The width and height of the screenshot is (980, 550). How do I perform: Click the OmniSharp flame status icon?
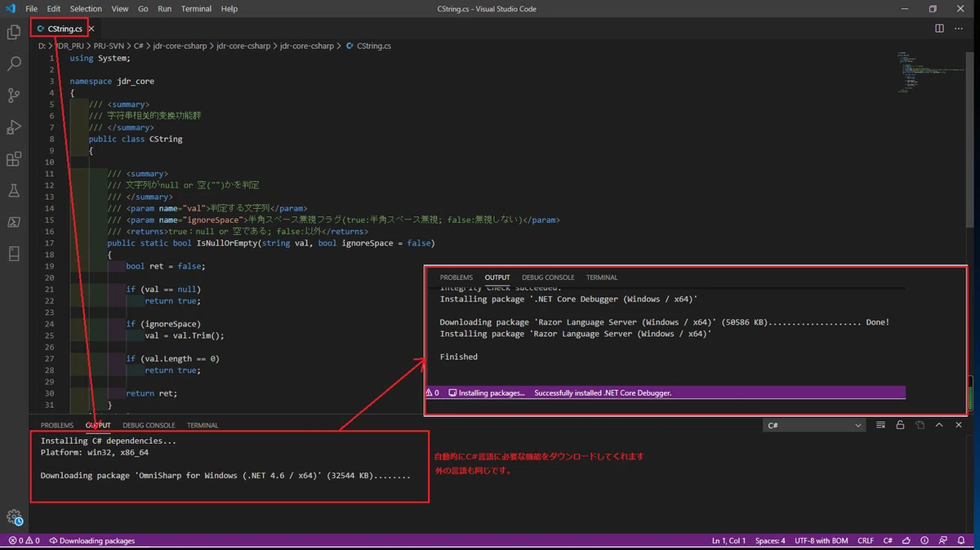pyautogui.click(x=905, y=540)
